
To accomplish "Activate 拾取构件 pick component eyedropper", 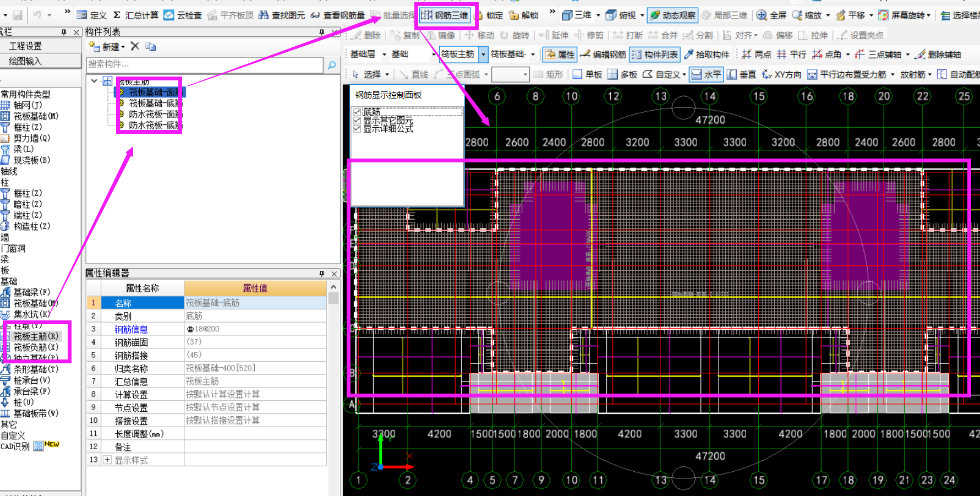I will pos(707,54).
